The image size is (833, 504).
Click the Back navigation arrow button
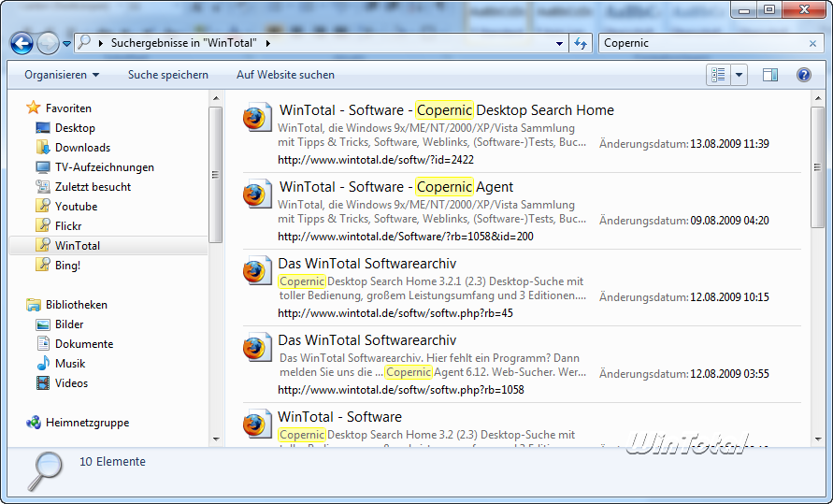coord(22,43)
